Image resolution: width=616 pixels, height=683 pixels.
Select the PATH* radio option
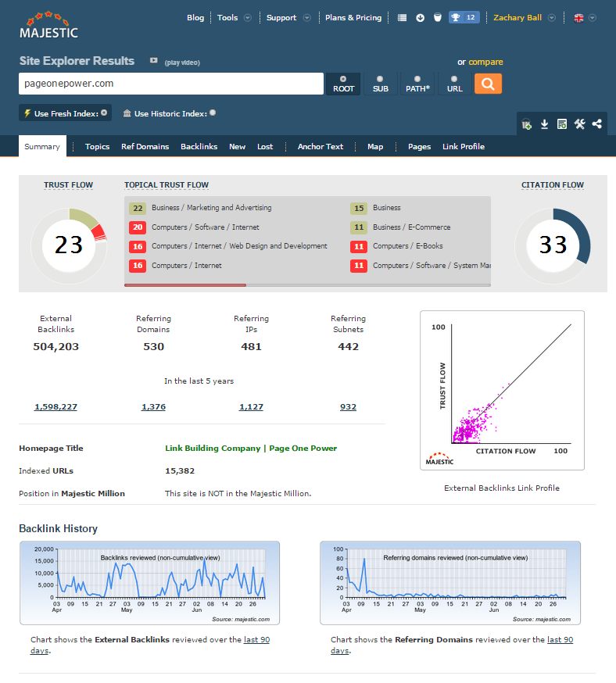pos(417,79)
